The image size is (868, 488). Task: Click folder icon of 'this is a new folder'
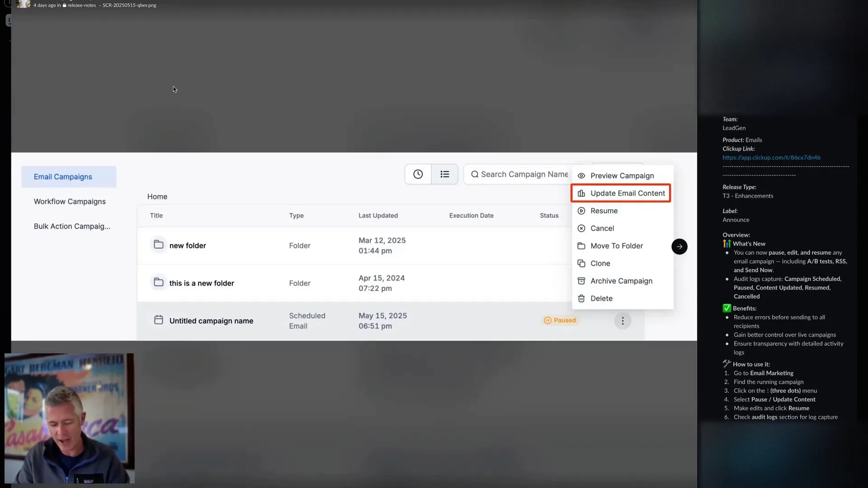click(158, 282)
